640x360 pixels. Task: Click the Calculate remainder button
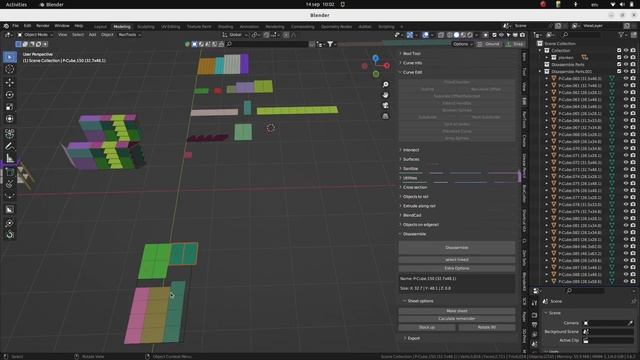pyautogui.click(x=457, y=319)
